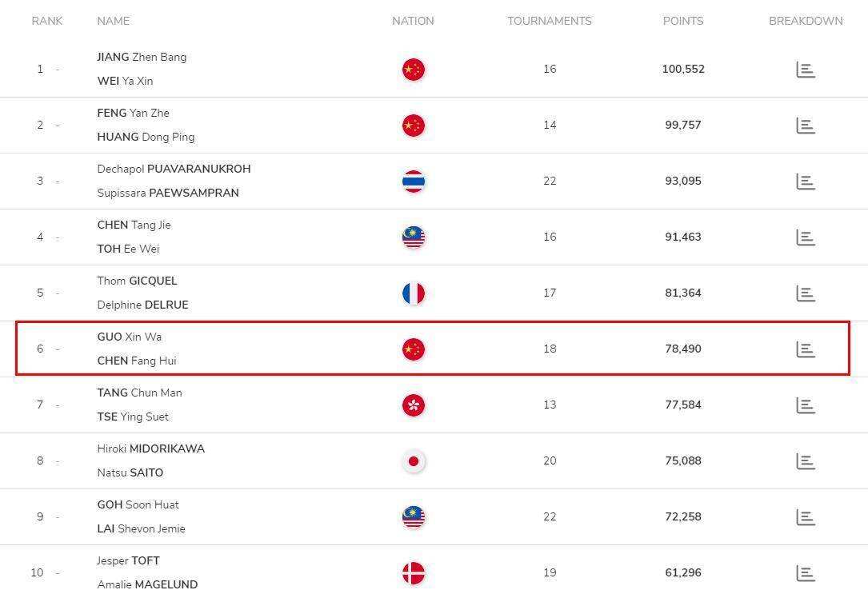Click the Japan flag icon
Image resolution: width=868 pixels, height=594 pixels.
tap(413, 461)
